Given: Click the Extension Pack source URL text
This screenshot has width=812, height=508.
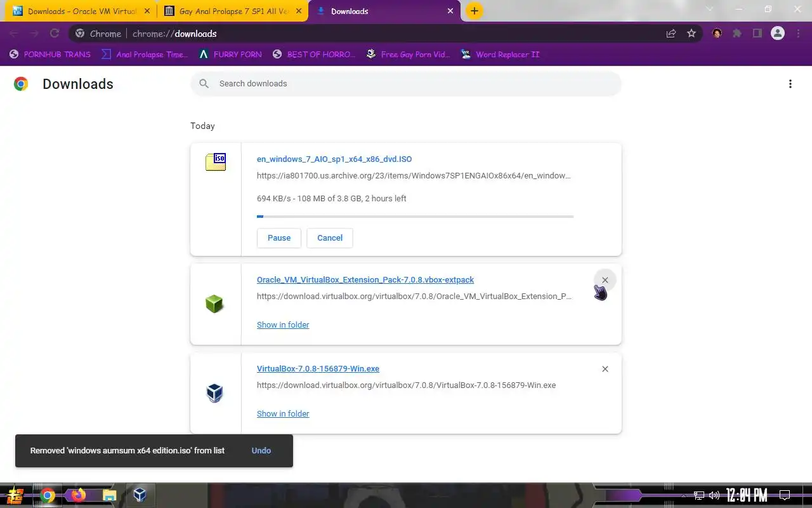Looking at the screenshot, I should pyautogui.click(x=414, y=297).
